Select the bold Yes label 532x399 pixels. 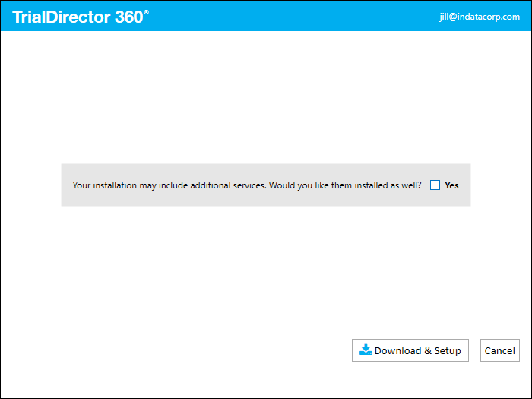(x=451, y=185)
